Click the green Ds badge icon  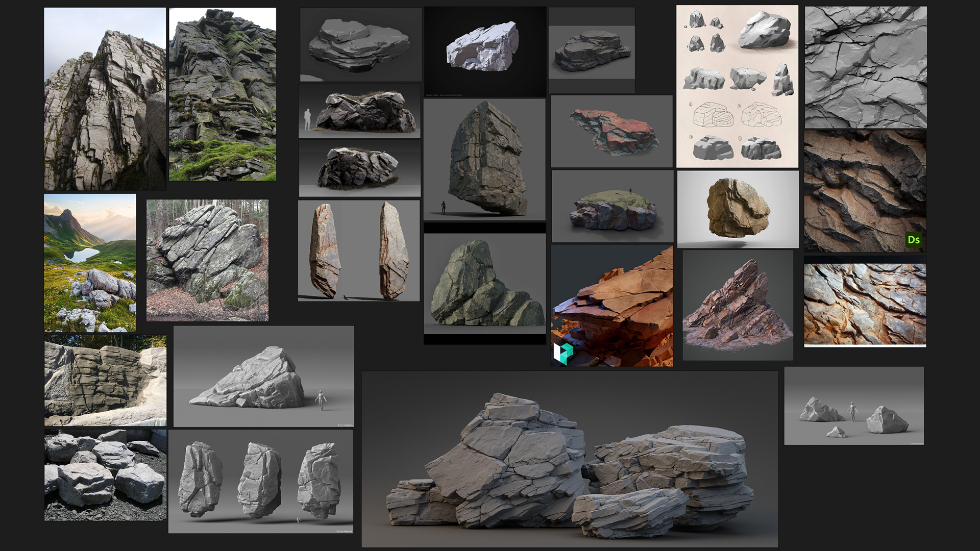point(913,240)
